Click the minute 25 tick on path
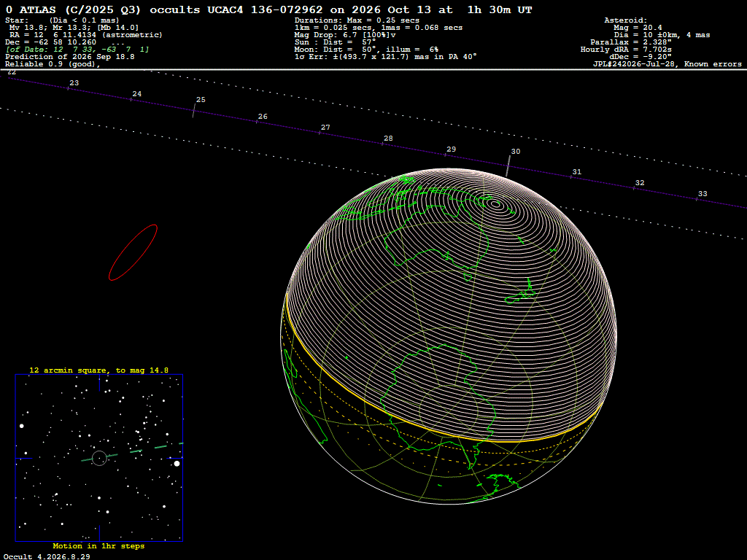 194,111
